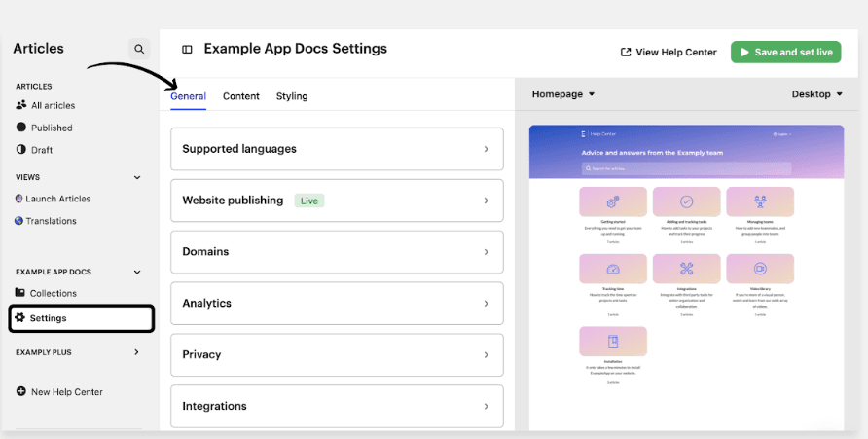Click the New Help Center plus icon

click(x=21, y=391)
